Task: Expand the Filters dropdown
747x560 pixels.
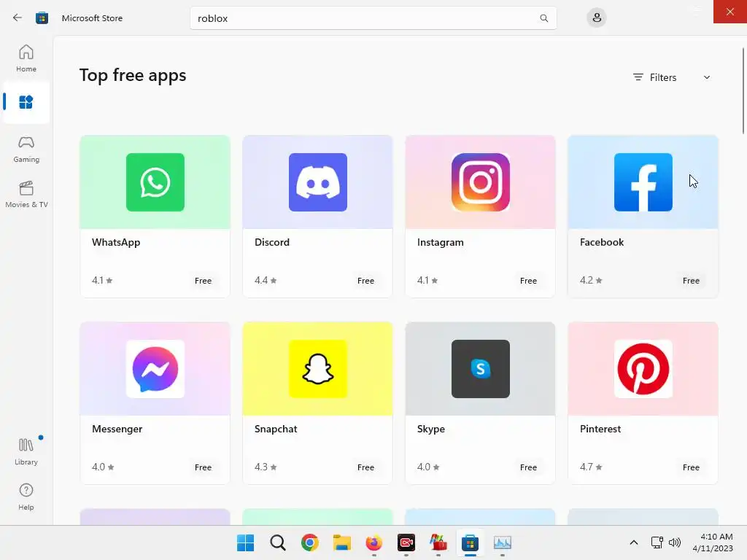Action: pyautogui.click(x=671, y=77)
